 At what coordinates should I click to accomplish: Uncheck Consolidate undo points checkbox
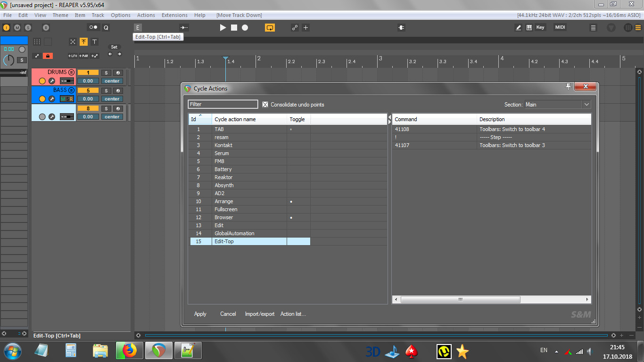tap(265, 105)
